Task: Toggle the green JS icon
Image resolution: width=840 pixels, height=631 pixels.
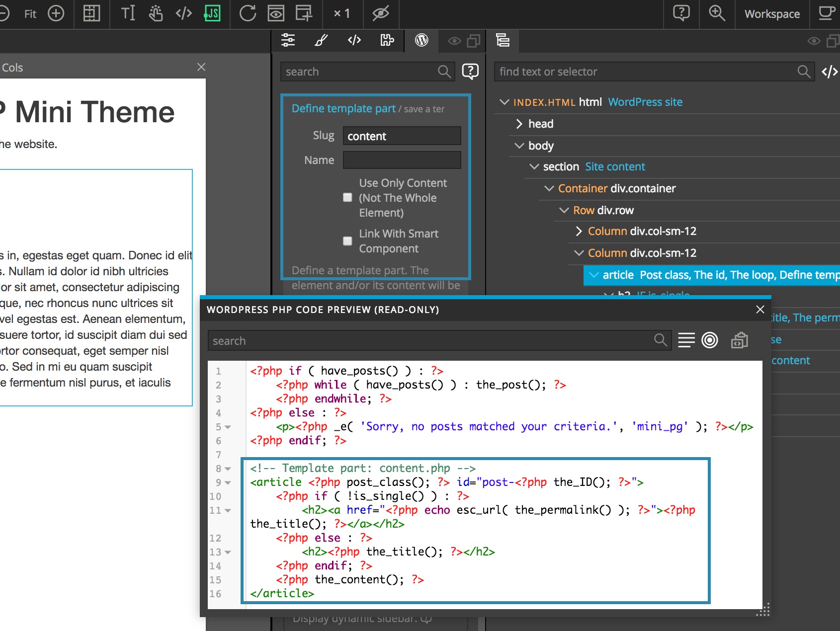Action: (x=212, y=13)
